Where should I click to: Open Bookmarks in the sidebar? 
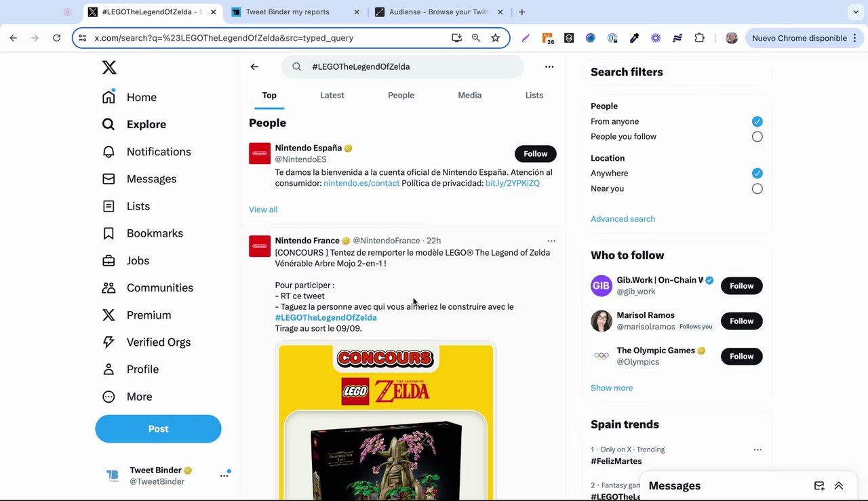pos(108,233)
